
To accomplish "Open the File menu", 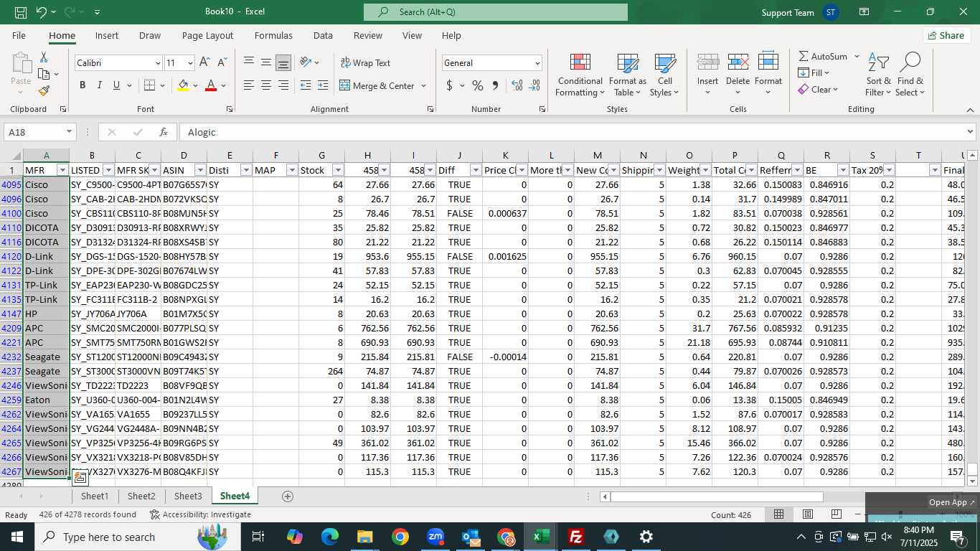I will pos(19,35).
